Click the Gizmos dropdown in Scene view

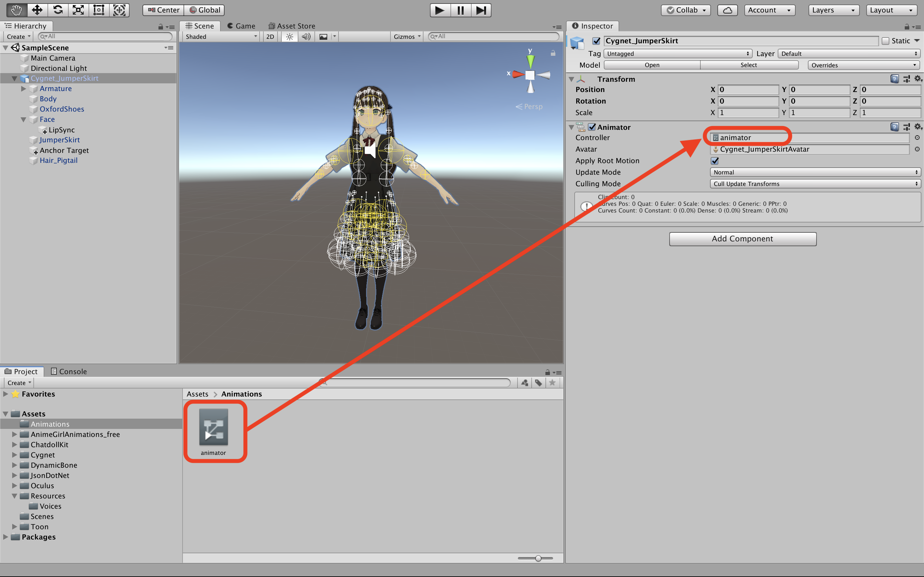tap(407, 36)
